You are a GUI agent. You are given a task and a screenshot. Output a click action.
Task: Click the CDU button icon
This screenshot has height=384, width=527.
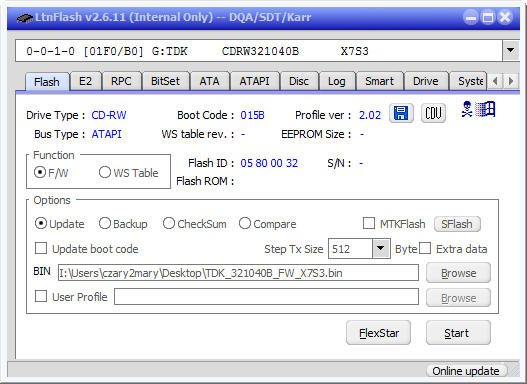point(433,113)
